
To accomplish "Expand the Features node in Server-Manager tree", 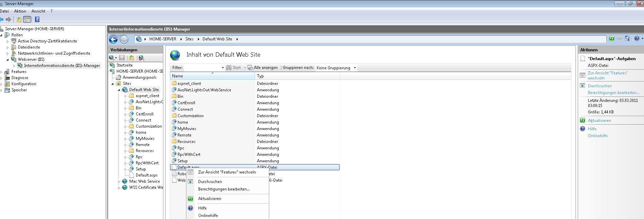I will [x=1, y=72].
